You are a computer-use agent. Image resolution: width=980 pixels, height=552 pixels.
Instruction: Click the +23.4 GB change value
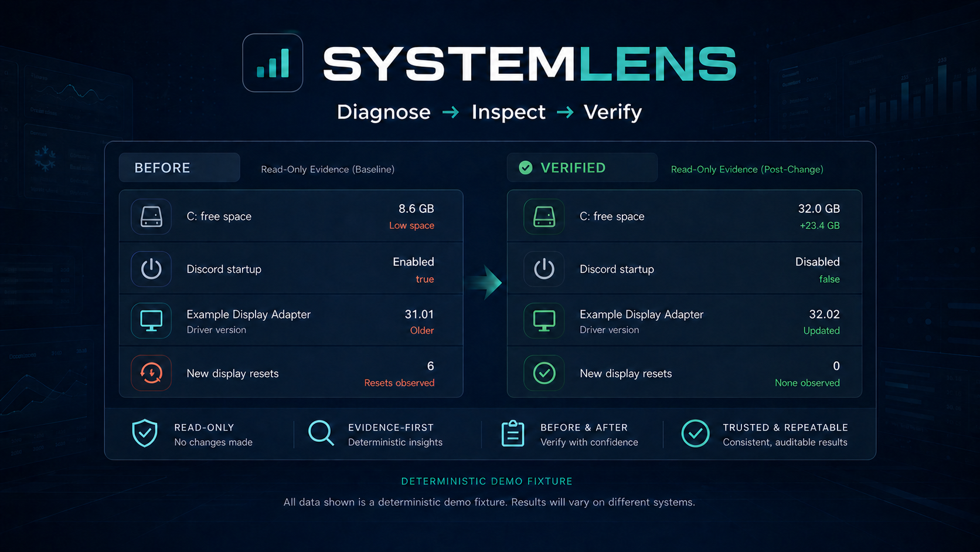pyautogui.click(x=819, y=225)
